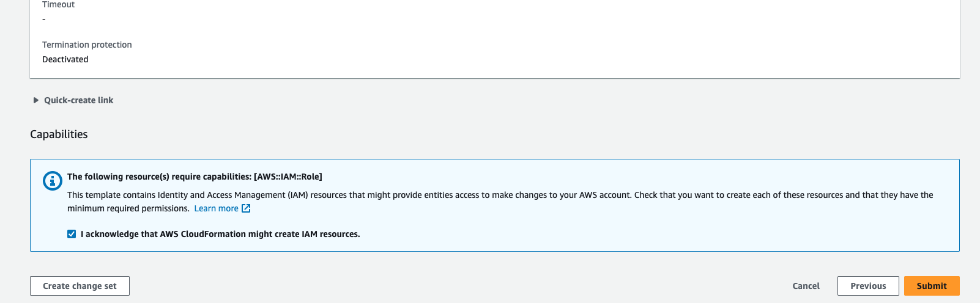Expand the Quick-create link triangle arrow
Screen dimensions: 980x303
click(36, 100)
